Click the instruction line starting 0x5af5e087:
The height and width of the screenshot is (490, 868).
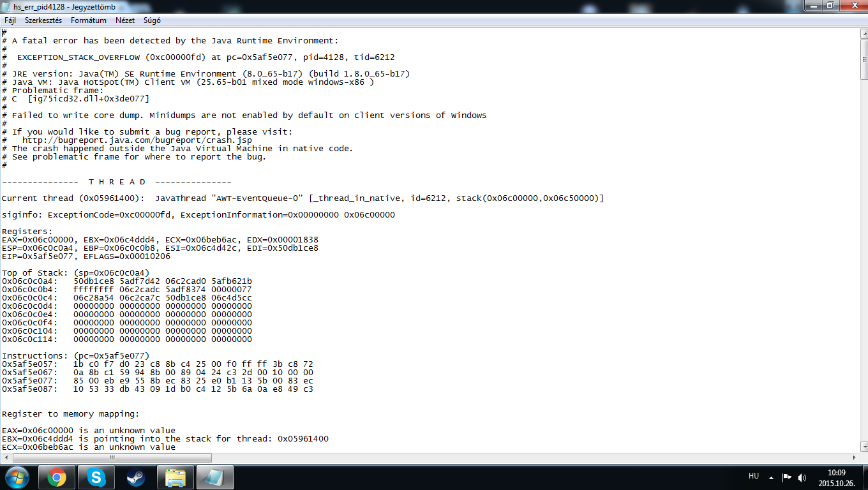coord(158,389)
